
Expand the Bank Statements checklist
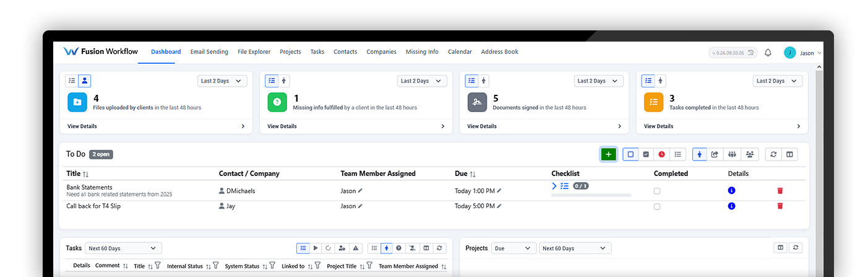tap(554, 186)
